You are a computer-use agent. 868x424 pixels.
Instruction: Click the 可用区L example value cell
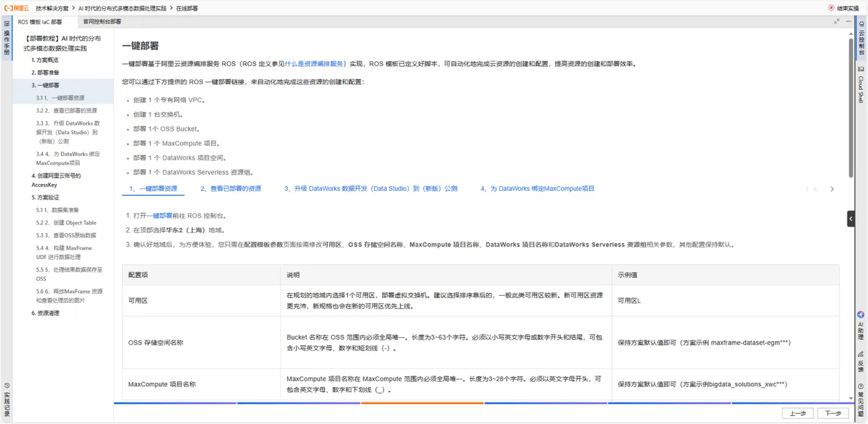[x=725, y=301]
